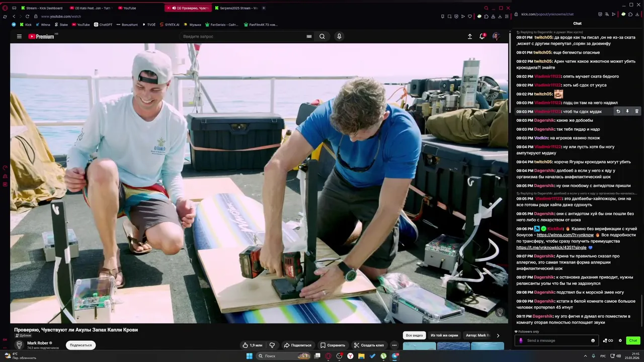Click YouTube address bar URL
The width and height of the screenshot is (644, 362).
click(61, 16)
